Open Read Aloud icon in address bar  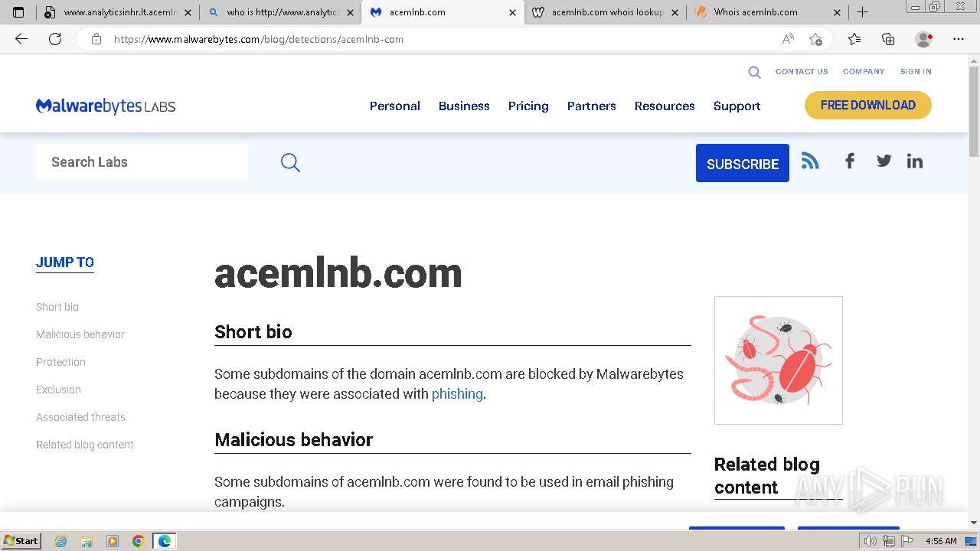tap(788, 39)
